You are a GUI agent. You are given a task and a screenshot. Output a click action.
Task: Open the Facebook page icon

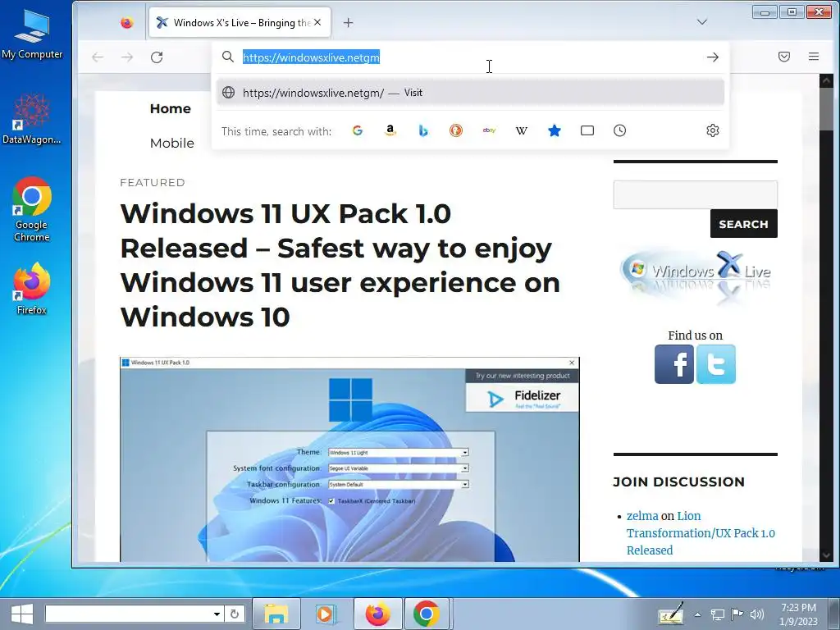point(674,364)
